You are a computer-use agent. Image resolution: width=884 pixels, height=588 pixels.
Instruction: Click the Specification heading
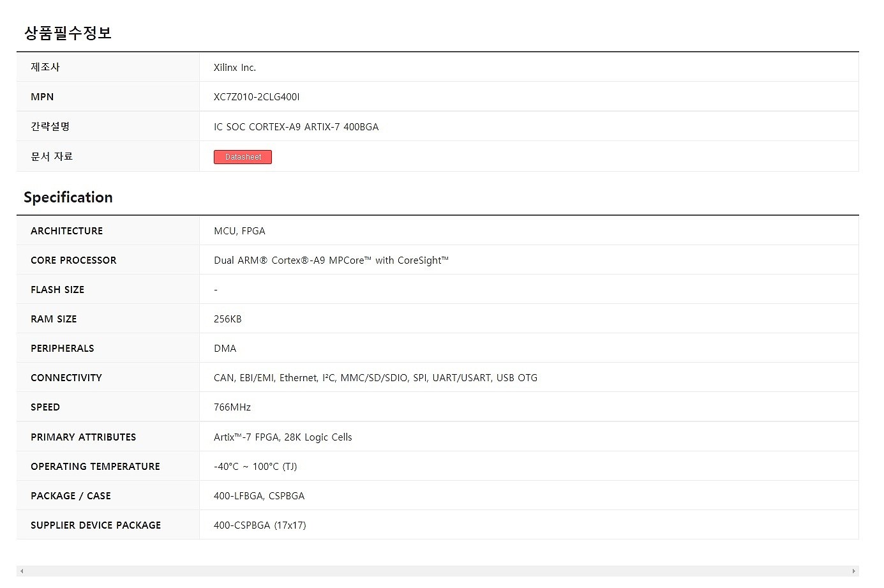coord(68,197)
